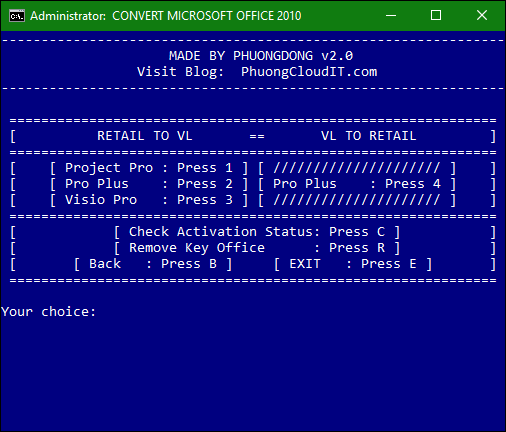506x432 pixels.
Task: Maximize the console window
Action: point(436,15)
